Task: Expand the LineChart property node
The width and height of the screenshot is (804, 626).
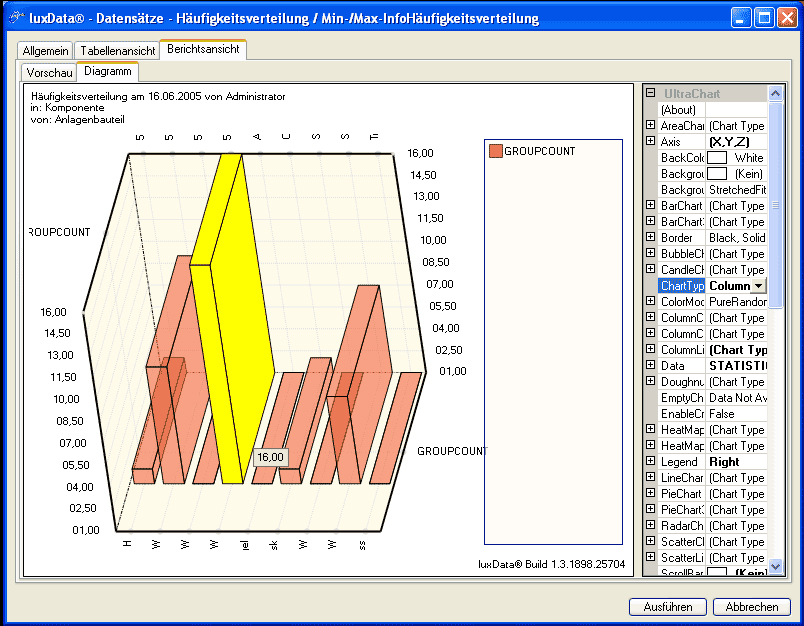Action: tap(651, 478)
